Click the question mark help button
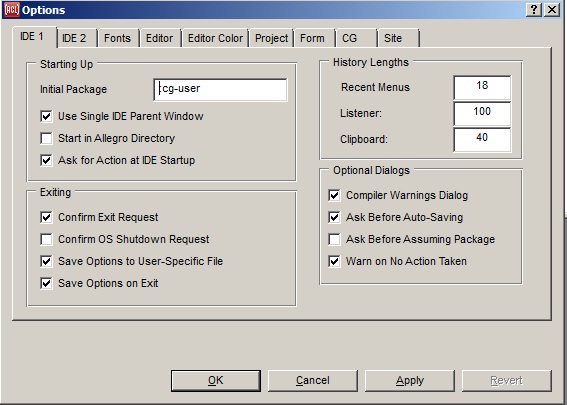567x405 pixels. pos(534,10)
